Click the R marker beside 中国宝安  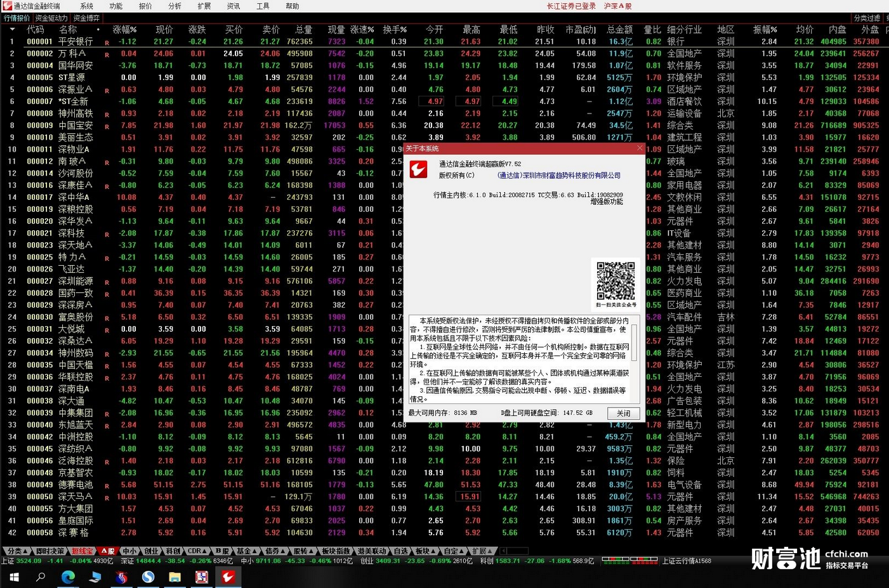tap(107, 127)
